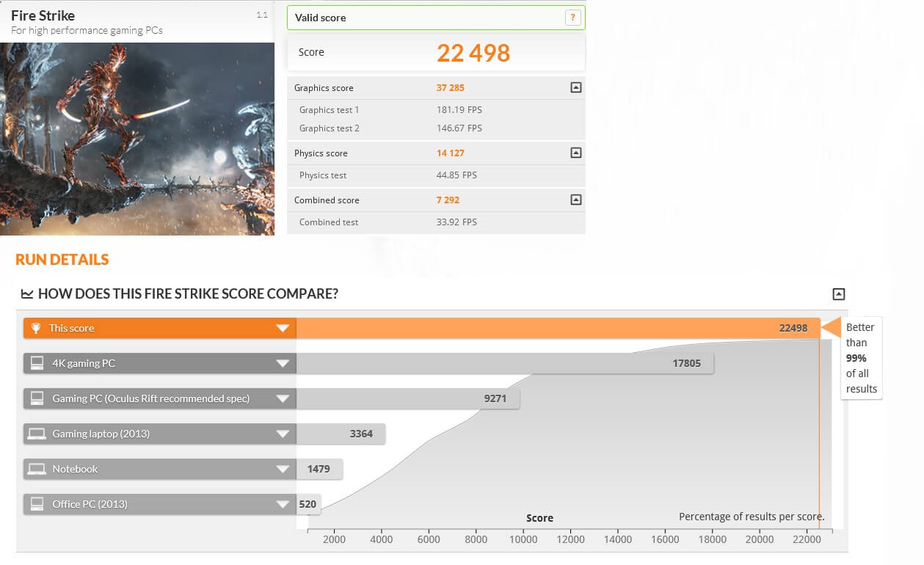Collapse the Physics score section

click(x=576, y=153)
